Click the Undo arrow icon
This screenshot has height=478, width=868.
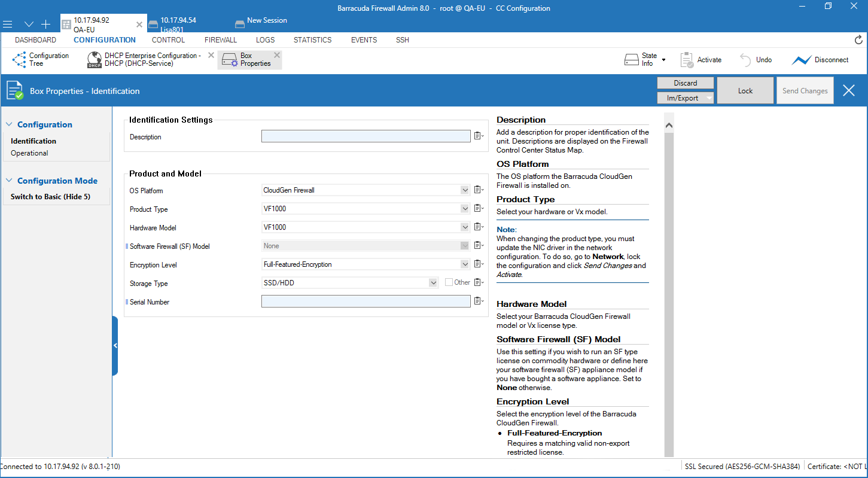tap(745, 60)
